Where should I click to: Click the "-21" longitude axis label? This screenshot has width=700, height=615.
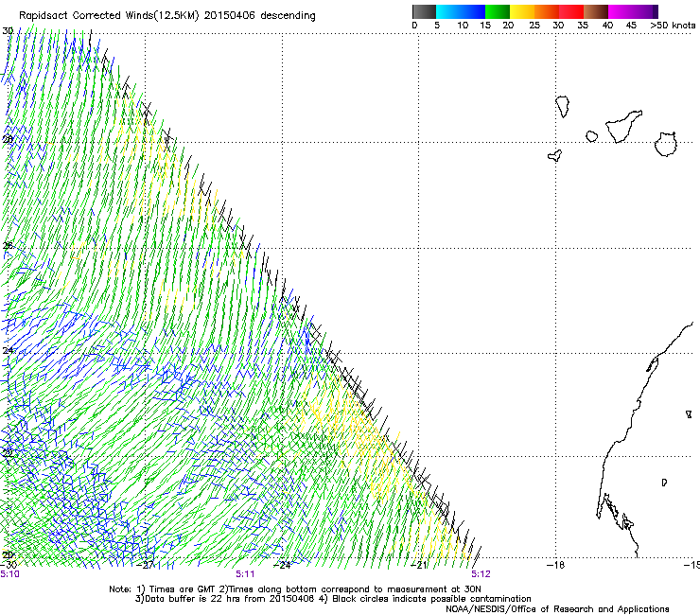point(419,565)
